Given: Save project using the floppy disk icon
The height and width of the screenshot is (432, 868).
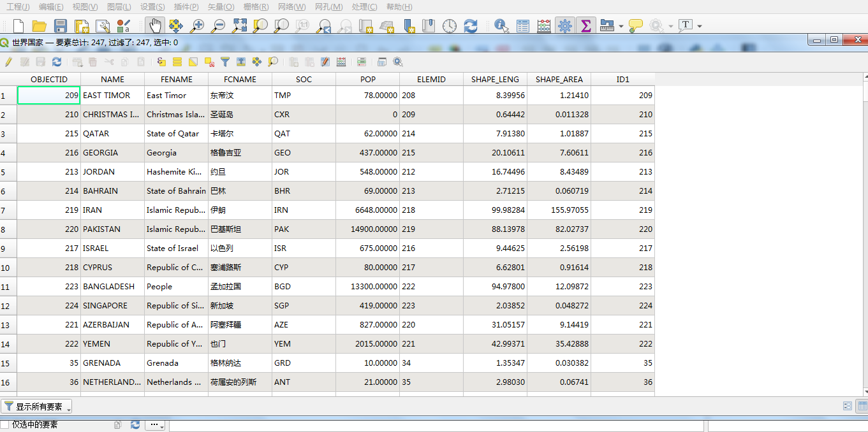Looking at the screenshot, I should click(x=61, y=26).
